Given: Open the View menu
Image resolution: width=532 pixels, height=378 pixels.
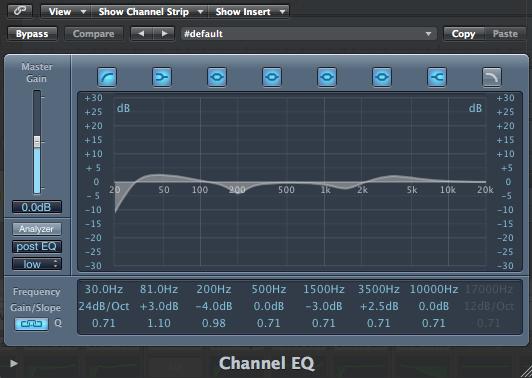Looking at the screenshot, I should (x=66, y=12).
